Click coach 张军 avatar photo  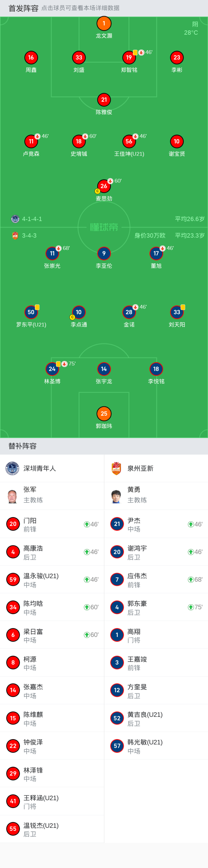[x=12, y=496]
